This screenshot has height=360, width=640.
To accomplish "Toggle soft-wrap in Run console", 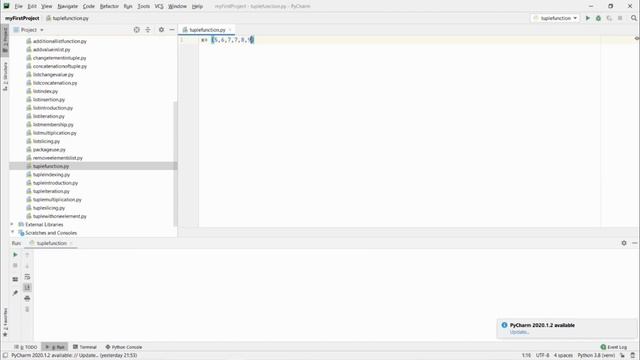I will click(27, 277).
